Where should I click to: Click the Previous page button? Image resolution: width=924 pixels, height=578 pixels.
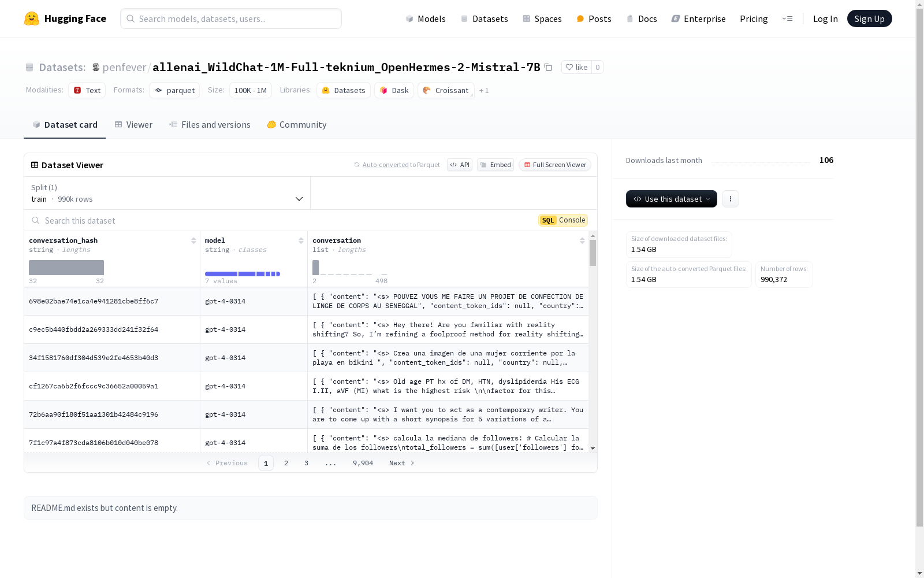(227, 463)
